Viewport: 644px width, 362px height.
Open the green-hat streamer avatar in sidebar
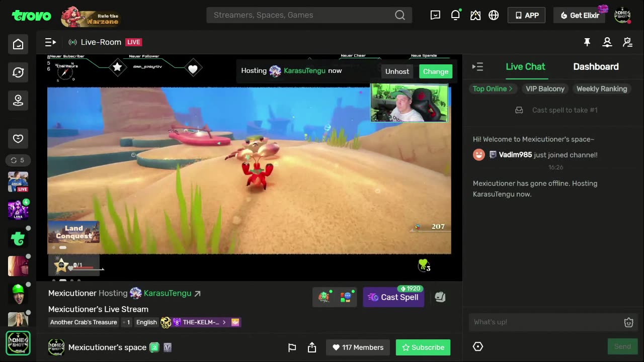click(x=18, y=294)
